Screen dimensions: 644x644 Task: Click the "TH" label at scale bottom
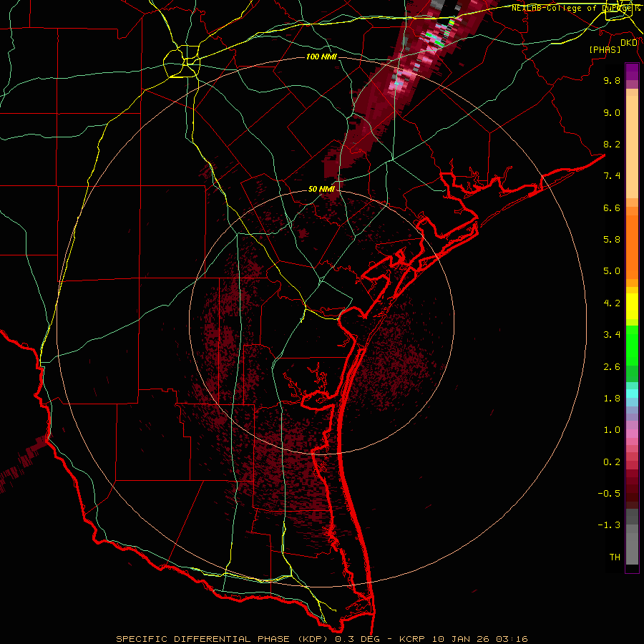tap(615, 557)
